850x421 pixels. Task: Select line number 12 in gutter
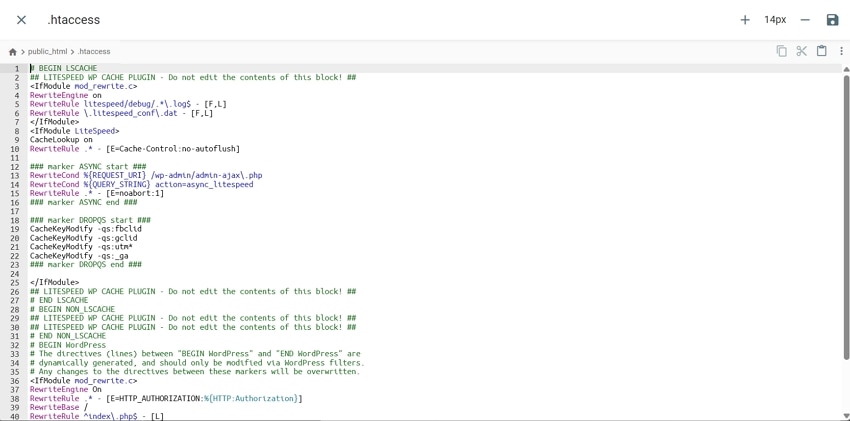click(15, 166)
